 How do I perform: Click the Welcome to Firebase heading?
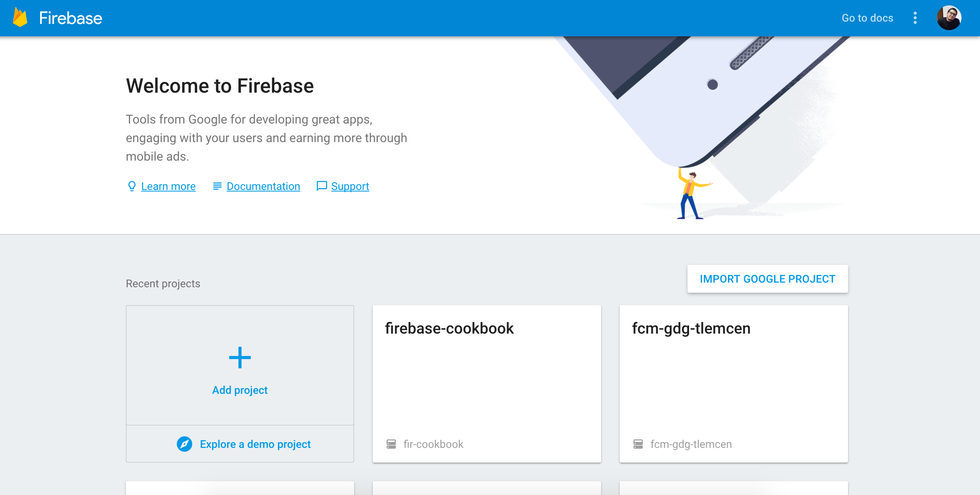coord(220,85)
